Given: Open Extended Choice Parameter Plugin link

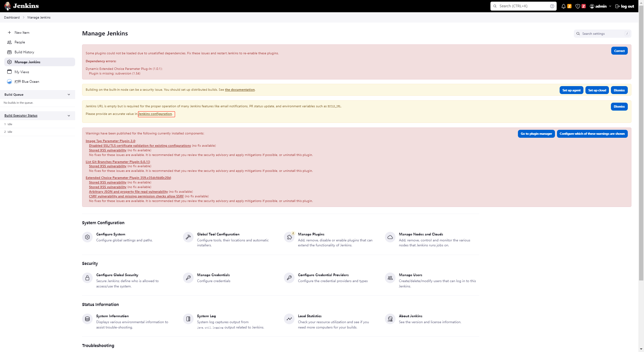Looking at the screenshot, I should [128, 178].
